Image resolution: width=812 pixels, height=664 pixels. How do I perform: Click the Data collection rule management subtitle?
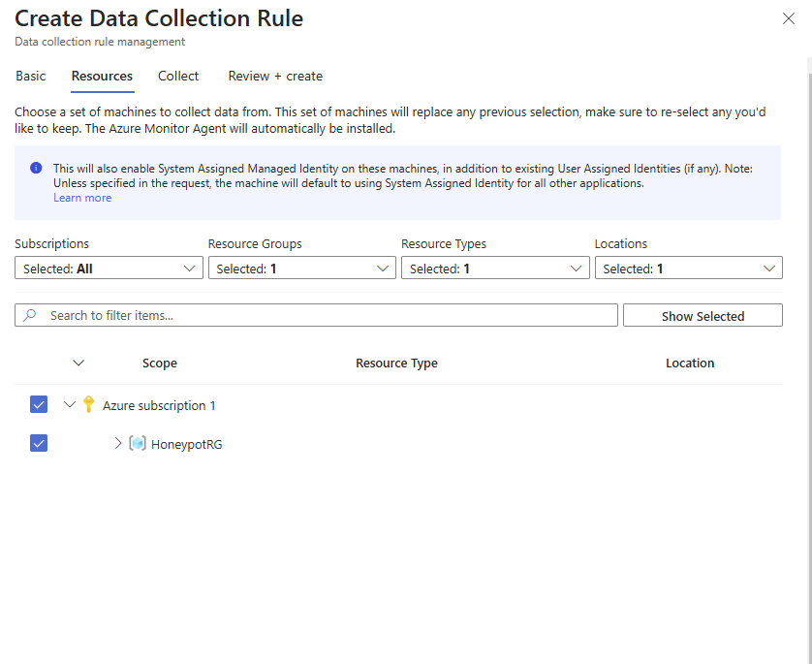[x=100, y=42]
